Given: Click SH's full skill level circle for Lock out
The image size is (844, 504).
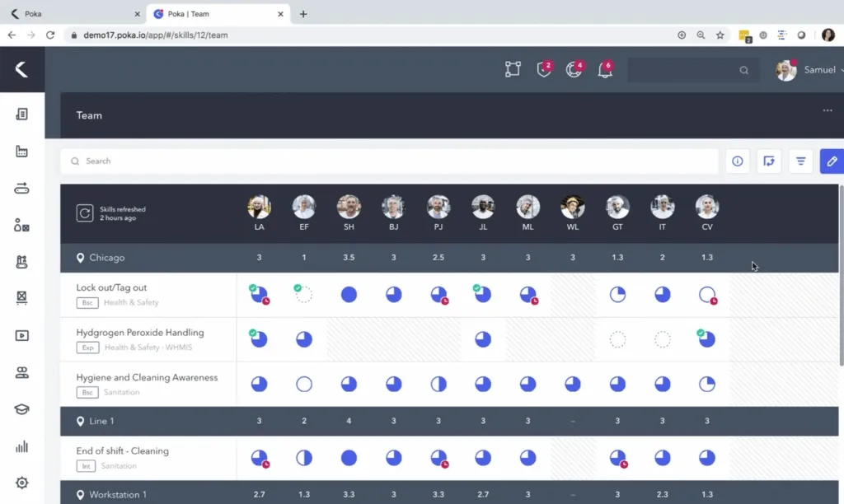Looking at the screenshot, I should click(x=349, y=295).
